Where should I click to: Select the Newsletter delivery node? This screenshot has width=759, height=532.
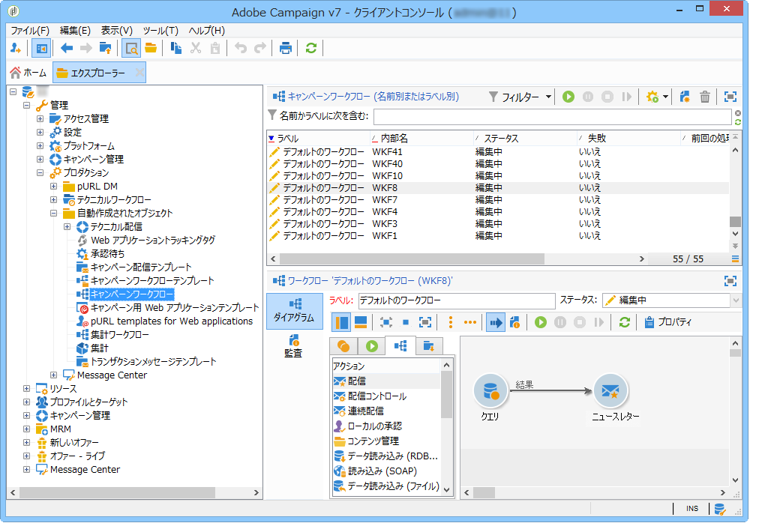point(610,390)
